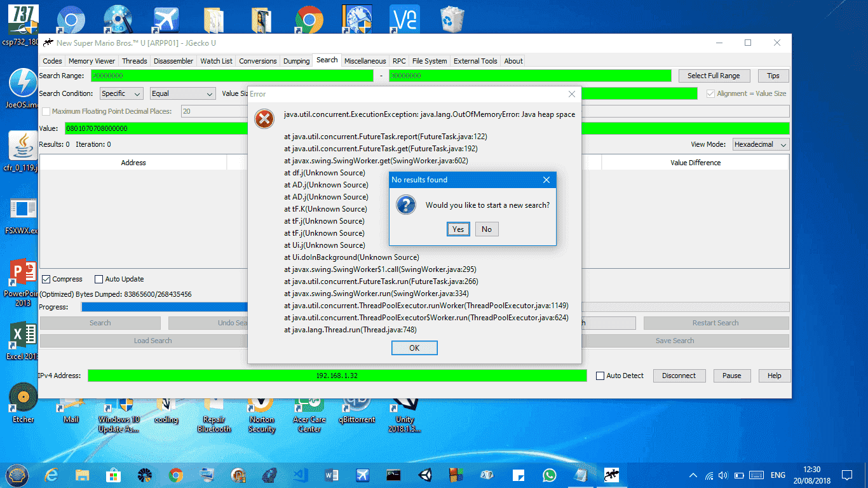Close the No results found dialog
The height and width of the screenshot is (488, 868).
[x=546, y=180]
